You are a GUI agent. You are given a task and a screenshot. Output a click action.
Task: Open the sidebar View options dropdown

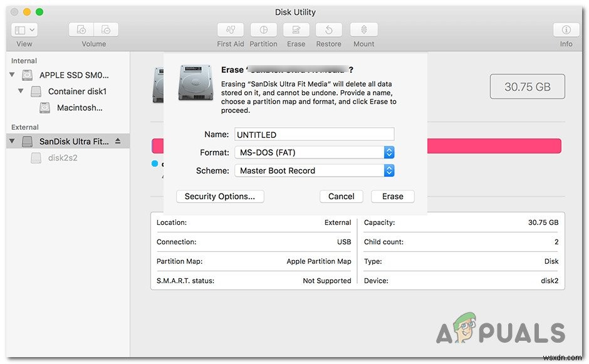[x=24, y=29]
